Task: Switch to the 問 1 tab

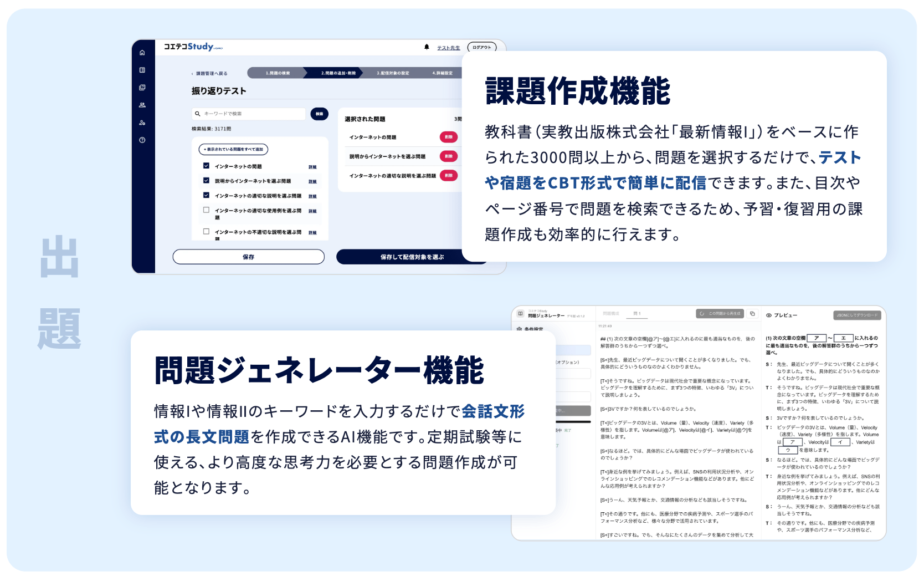Action: [x=637, y=314]
